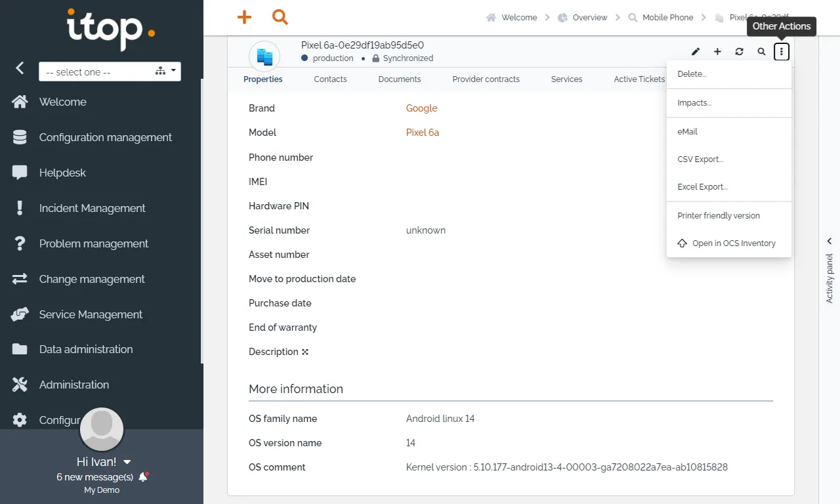The image size is (840, 504).
Task: Open the Incident Management menu label
Action: (93, 208)
